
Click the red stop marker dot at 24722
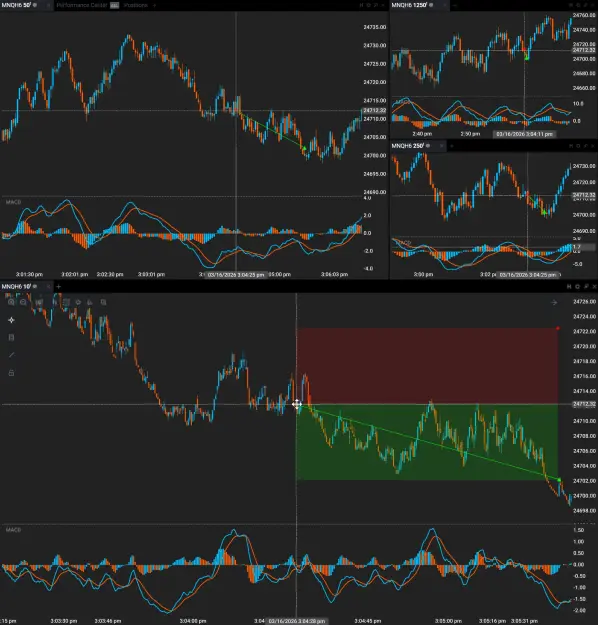tap(558, 328)
